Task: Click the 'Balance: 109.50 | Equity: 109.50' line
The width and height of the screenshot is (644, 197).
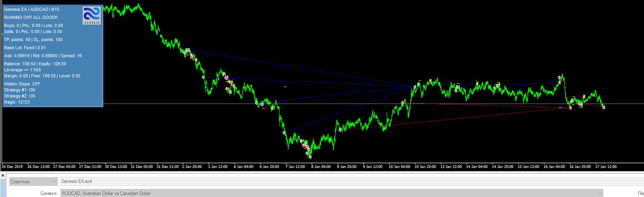Action: [35, 64]
